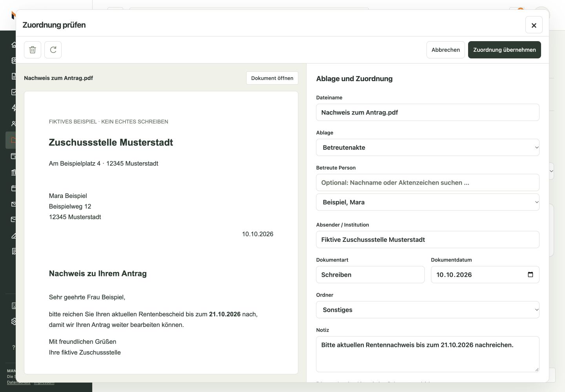Viewport: 565px width, 392px height.
Task: Click the 'FIKTIVES BEISPIEL' notice in the preview
Action: [109, 122]
